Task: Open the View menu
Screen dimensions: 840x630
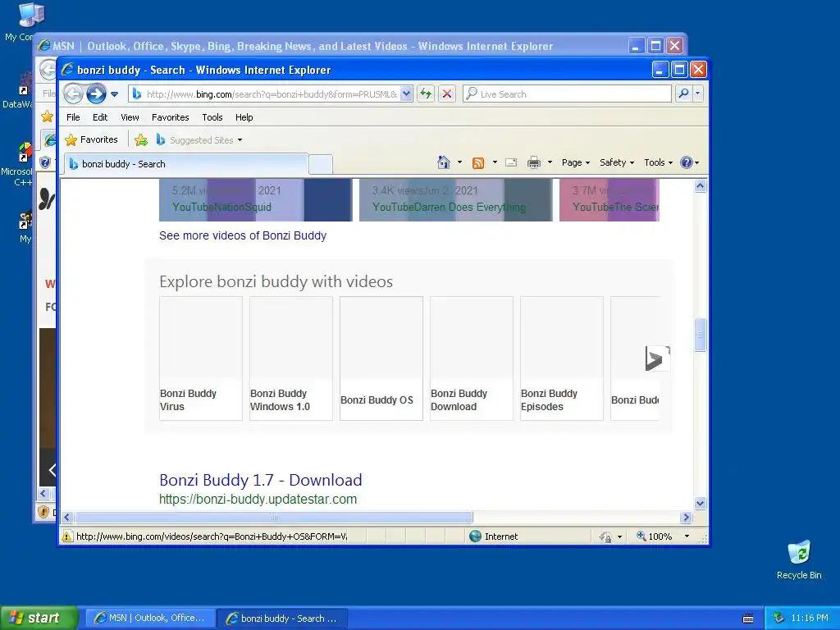Action: click(130, 117)
